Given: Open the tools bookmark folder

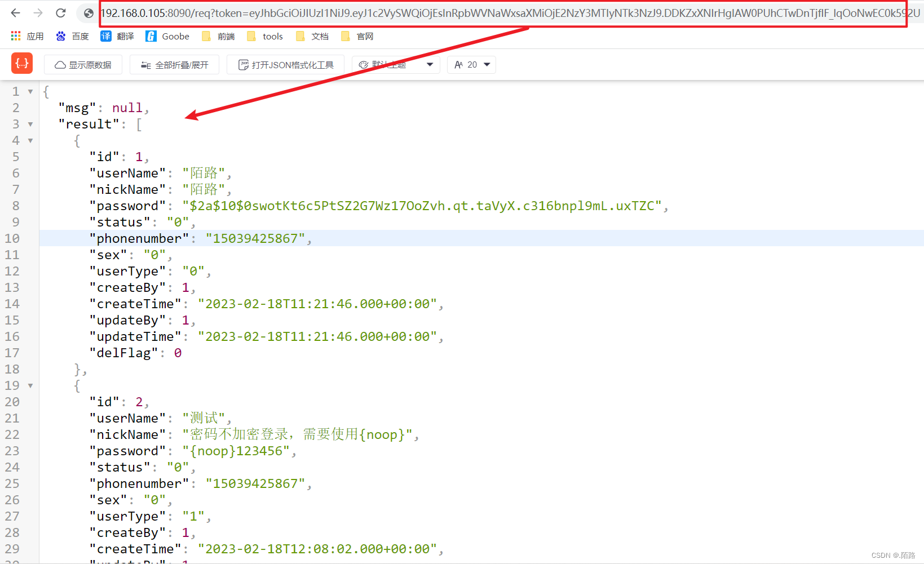Looking at the screenshot, I should tap(265, 36).
